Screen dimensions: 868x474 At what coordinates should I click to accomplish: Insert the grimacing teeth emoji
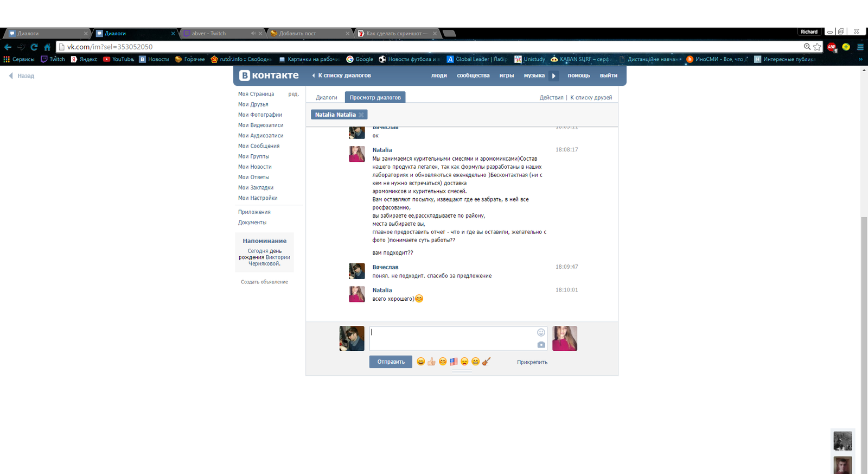point(475,362)
